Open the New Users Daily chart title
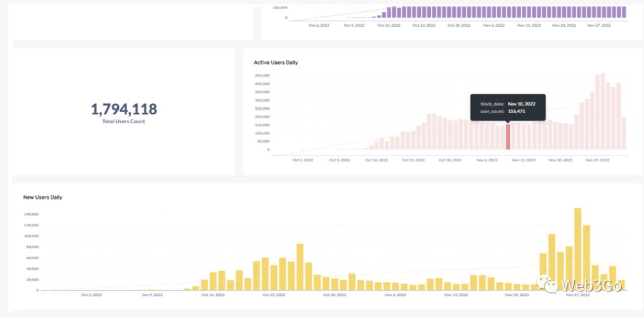The height and width of the screenshot is (317, 644). pos(42,197)
